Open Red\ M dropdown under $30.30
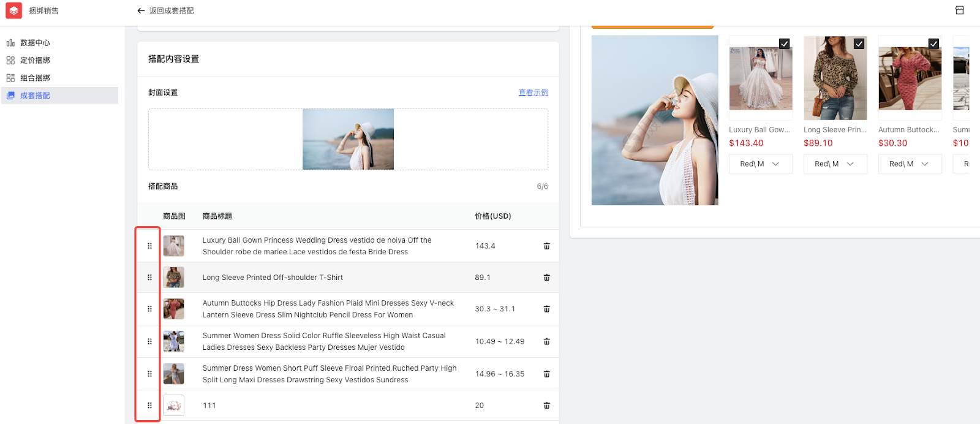This screenshot has height=424, width=980. point(910,164)
